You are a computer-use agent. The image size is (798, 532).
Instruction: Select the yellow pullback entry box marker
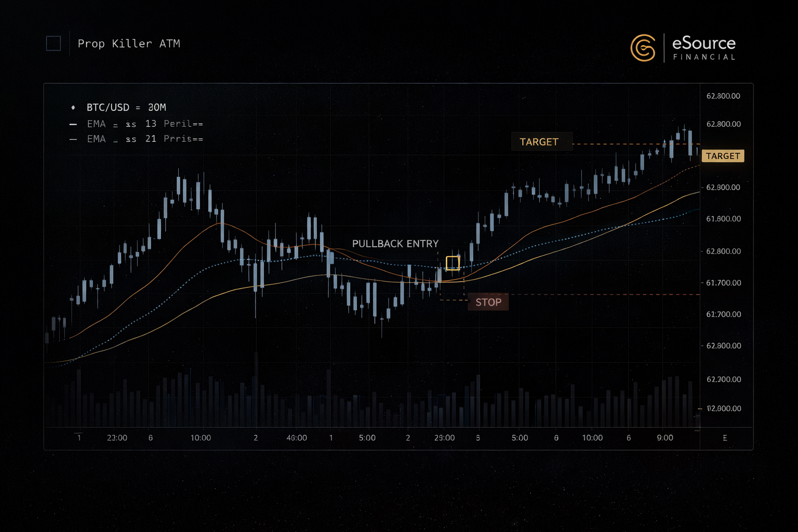coord(453,263)
